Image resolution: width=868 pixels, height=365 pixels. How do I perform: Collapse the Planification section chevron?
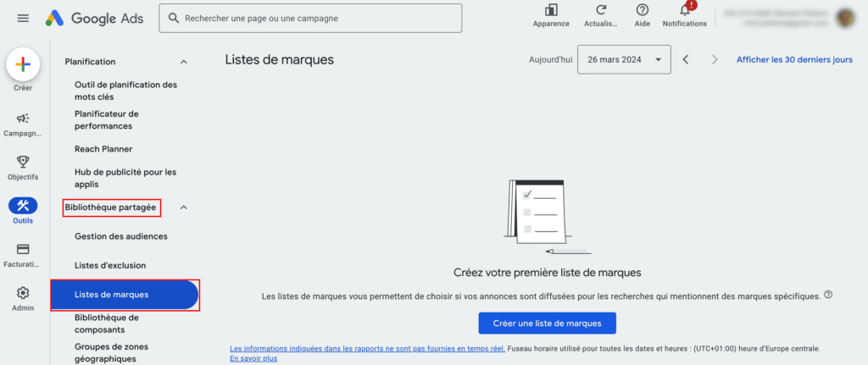coord(184,62)
